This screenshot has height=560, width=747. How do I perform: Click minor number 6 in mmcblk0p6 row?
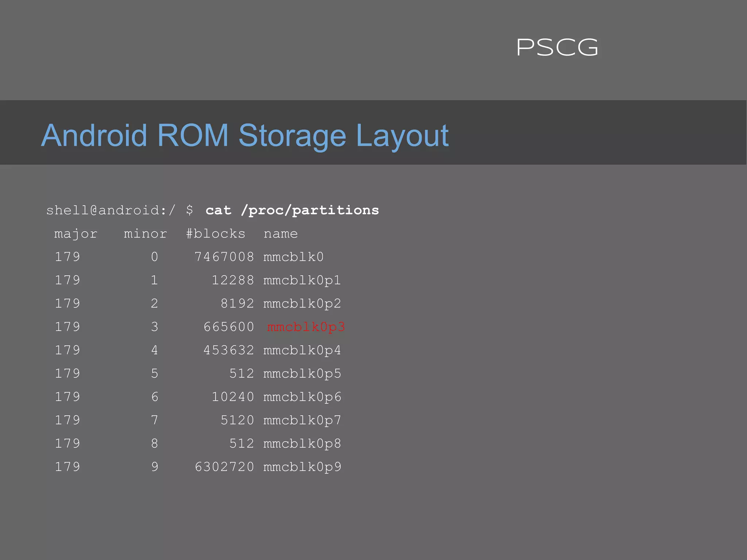[155, 397]
